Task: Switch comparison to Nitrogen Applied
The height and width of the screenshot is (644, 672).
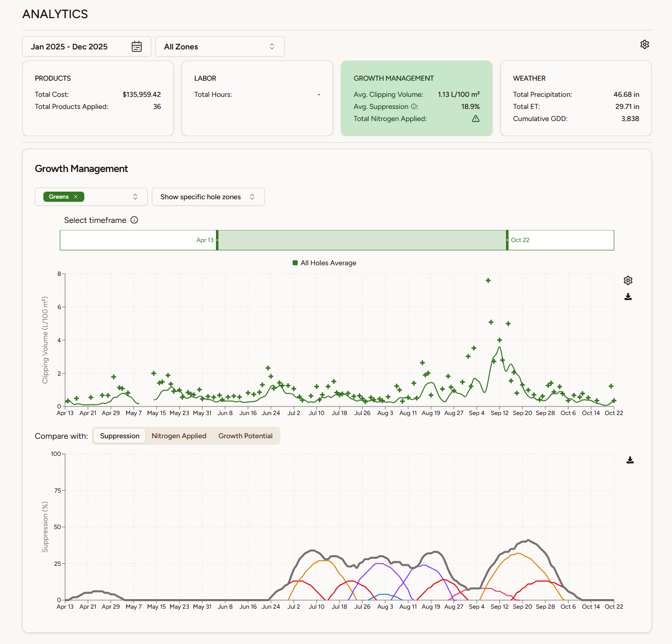Action: coord(179,436)
